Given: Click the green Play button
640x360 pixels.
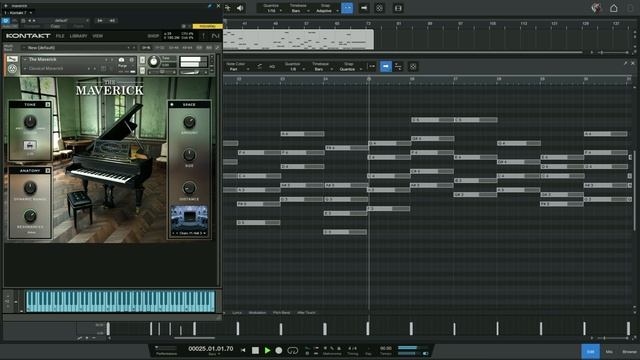Looking at the screenshot, I should [x=267, y=350].
